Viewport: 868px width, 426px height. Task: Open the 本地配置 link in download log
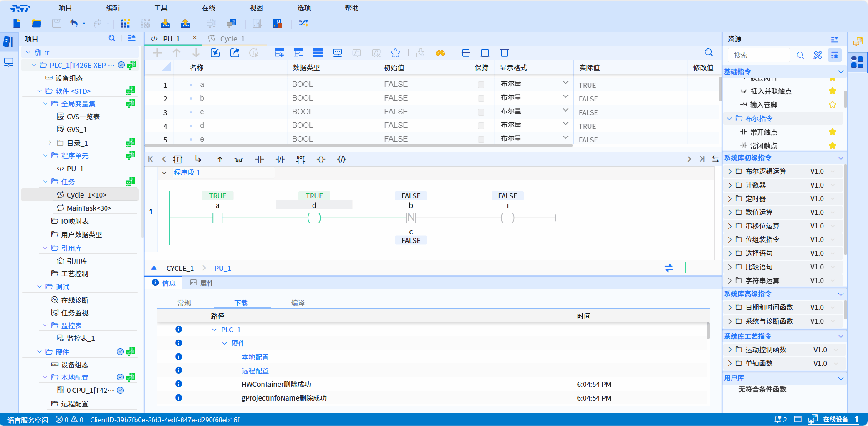point(255,357)
